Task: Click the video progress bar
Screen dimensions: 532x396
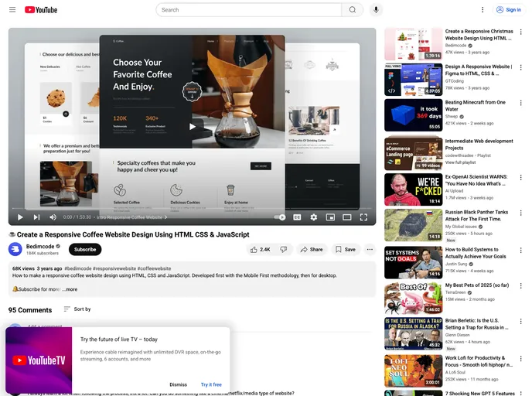Action: pyautogui.click(x=192, y=208)
